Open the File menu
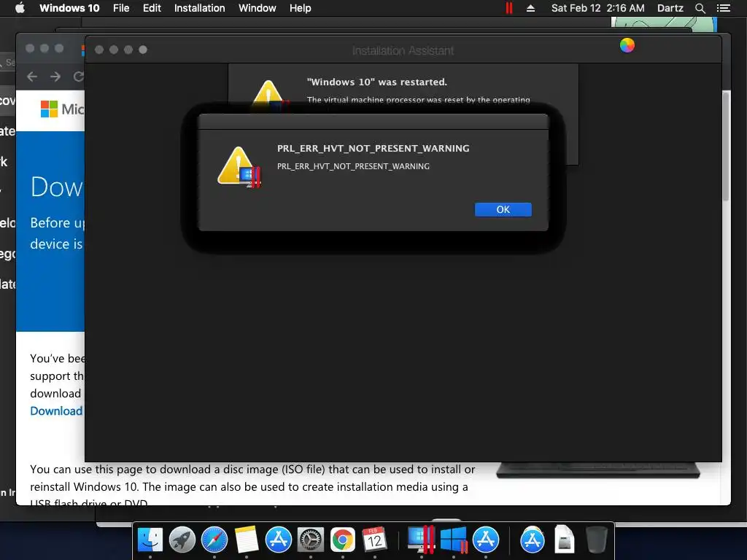This screenshot has height=560, width=747. coord(121,8)
